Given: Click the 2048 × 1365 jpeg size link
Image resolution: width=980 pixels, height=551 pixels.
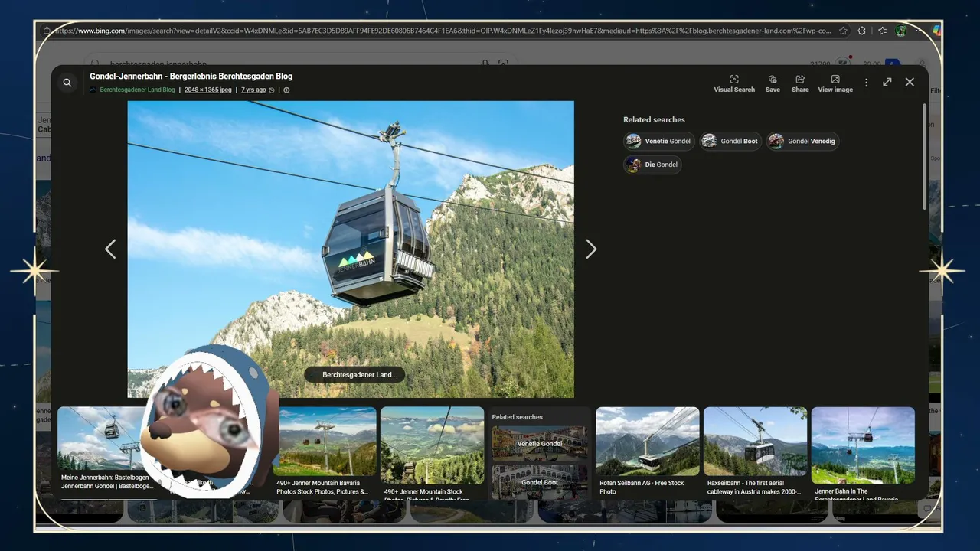Looking at the screenshot, I should pos(208,90).
